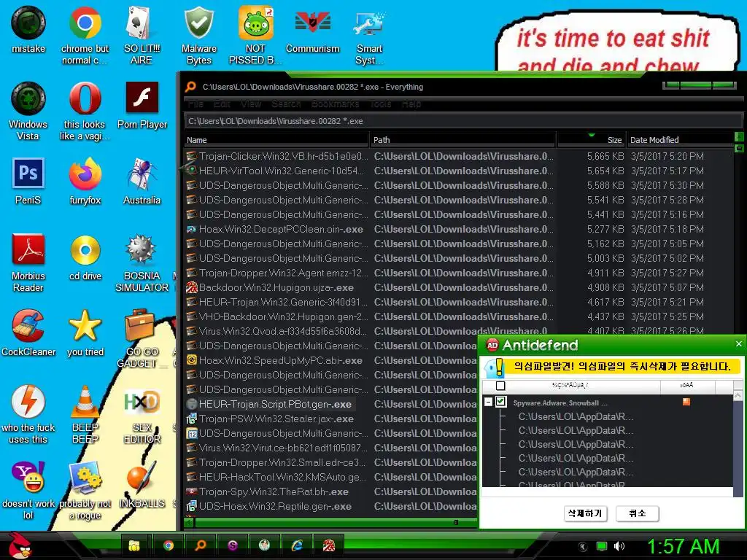Click the green network monitor tray icon

point(602,546)
